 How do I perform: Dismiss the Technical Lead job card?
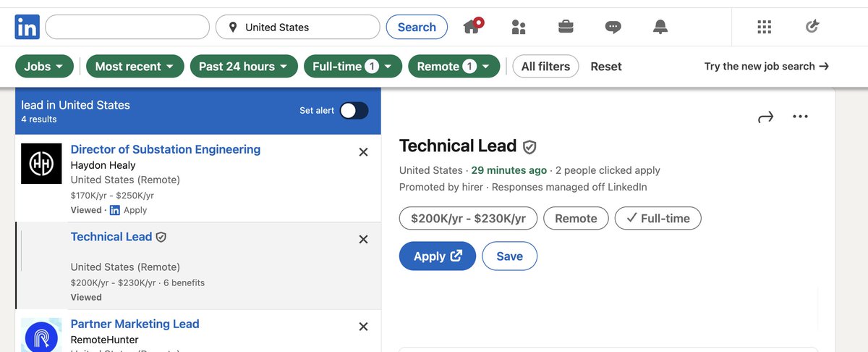point(363,239)
